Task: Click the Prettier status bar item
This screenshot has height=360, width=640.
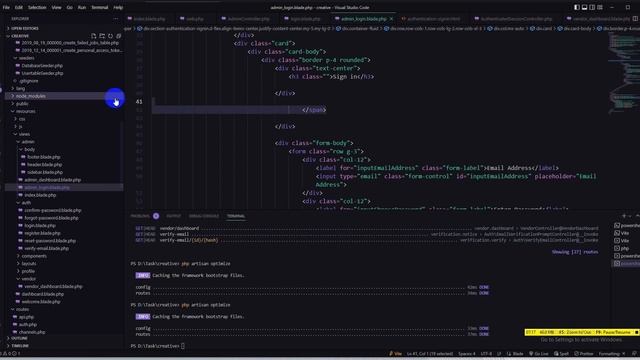Action: click(x=584, y=353)
